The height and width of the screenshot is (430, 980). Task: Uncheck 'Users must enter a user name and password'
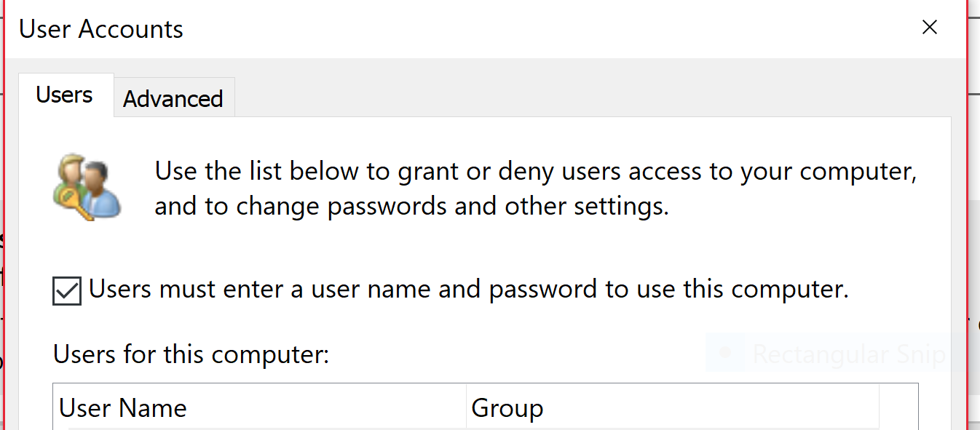coord(66,289)
